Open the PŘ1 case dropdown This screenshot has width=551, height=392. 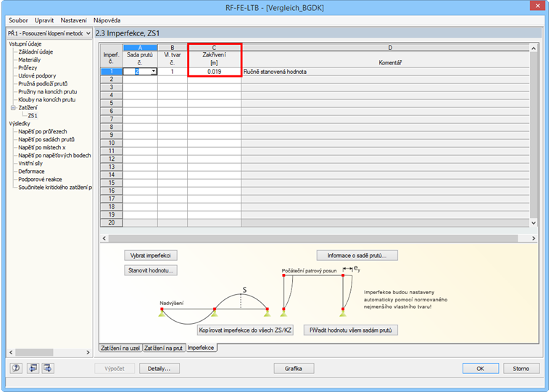click(x=88, y=33)
